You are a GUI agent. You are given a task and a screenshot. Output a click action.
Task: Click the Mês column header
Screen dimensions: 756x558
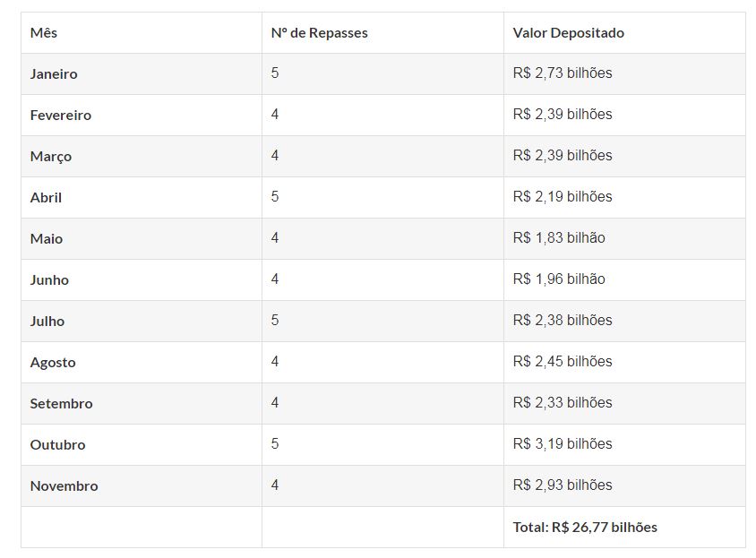(44, 33)
